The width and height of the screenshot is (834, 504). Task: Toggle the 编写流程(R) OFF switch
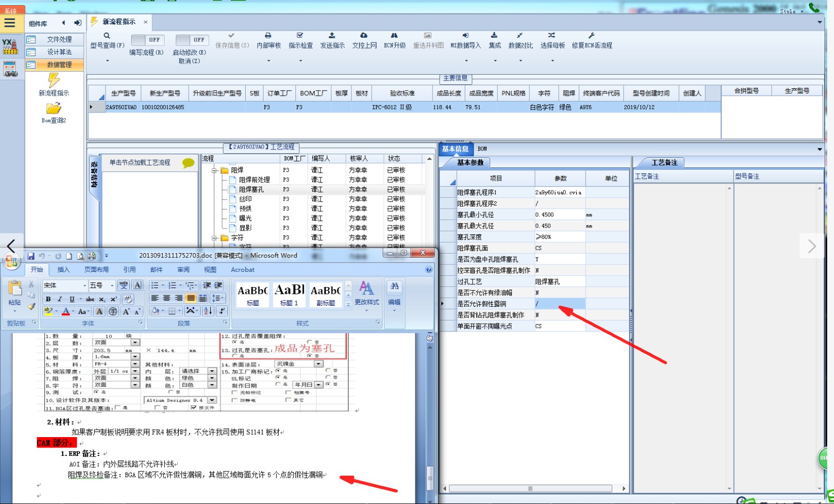(147, 40)
